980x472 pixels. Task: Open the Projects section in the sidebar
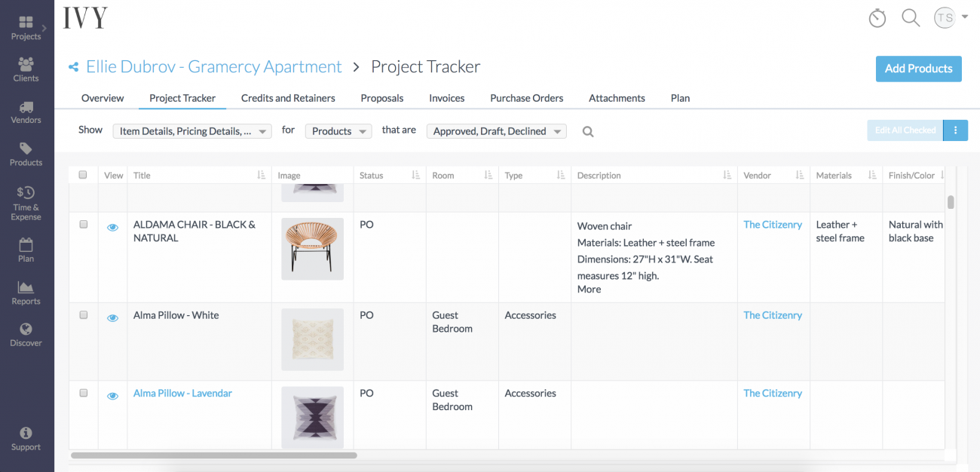[x=26, y=26]
